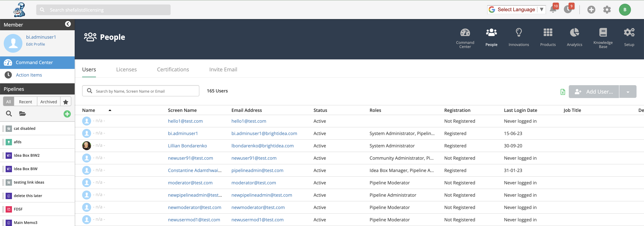Image resolution: width=644 pixels, height=226 pixels.
Task: Sort by Roles column header
Action: coord(375,110)
